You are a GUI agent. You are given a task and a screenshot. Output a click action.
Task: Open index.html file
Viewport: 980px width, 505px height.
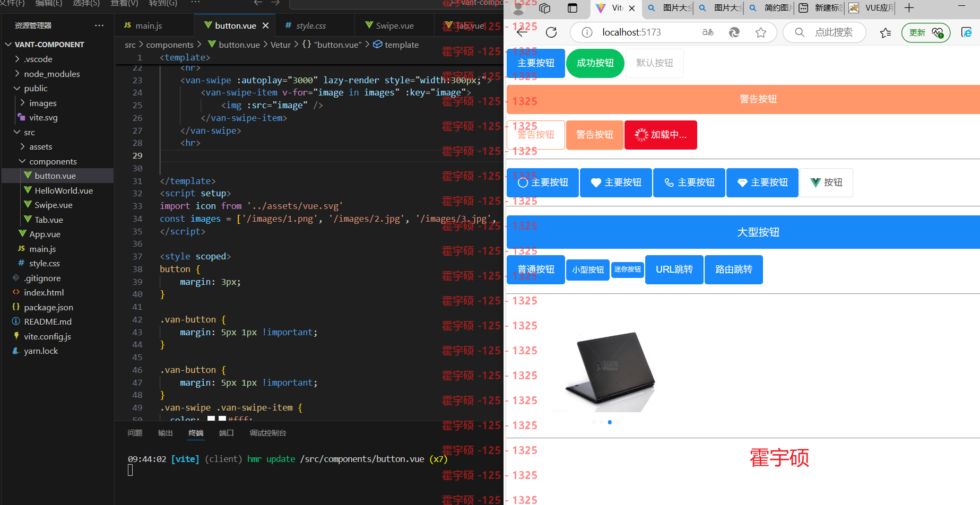pyautogui.click(x=44, y=292)
